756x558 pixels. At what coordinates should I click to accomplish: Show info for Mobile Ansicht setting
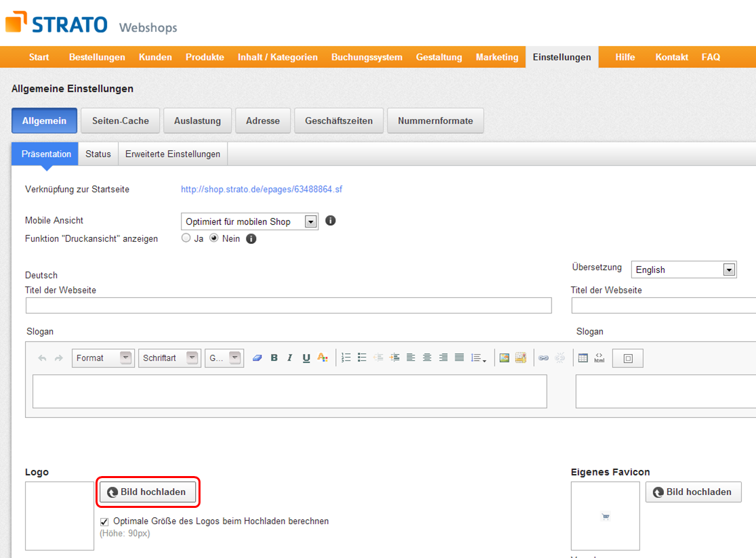tap(331, 221)
